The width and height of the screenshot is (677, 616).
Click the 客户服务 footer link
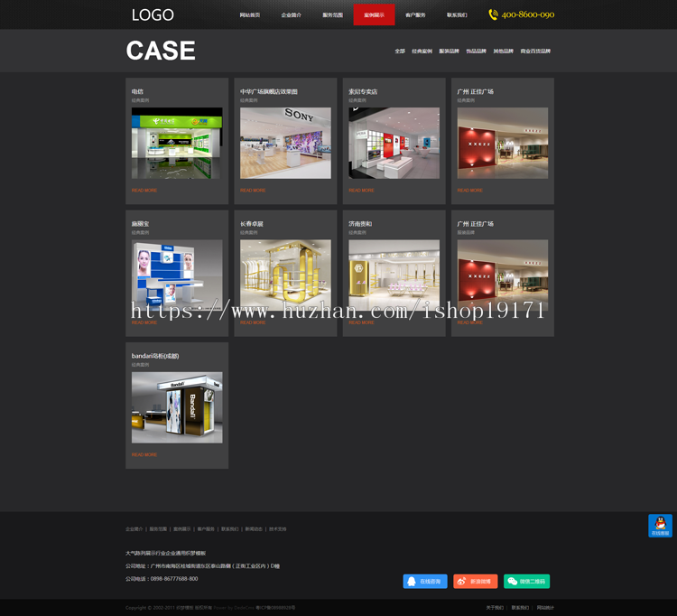[206, 528]
